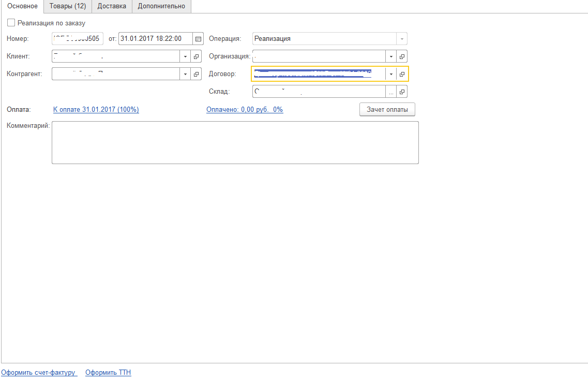Open the Доставка tab

click(112, 6)
